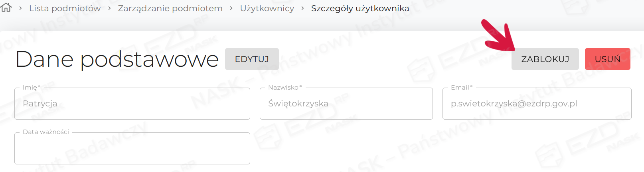Delete the user via USUŃ button
Viewport: 644px width, 172px height.
[x=607, y=59]
